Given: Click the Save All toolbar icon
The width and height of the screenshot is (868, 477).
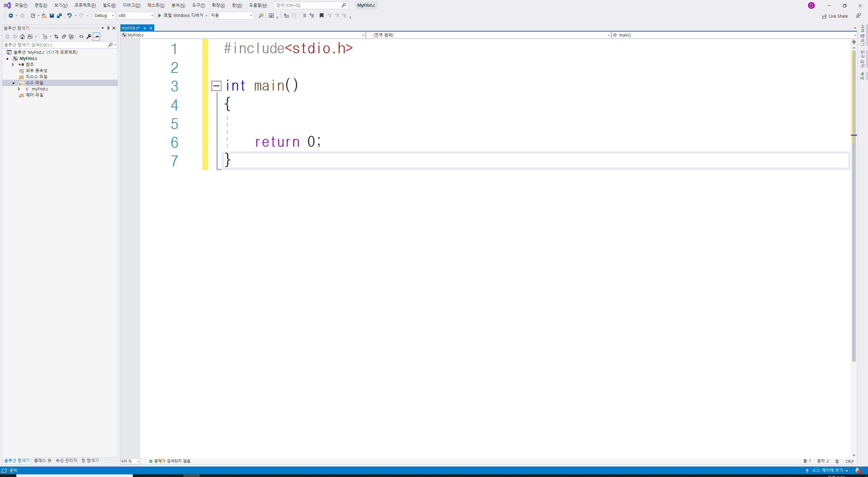Looking at the screenshot, I should [59, 16].
